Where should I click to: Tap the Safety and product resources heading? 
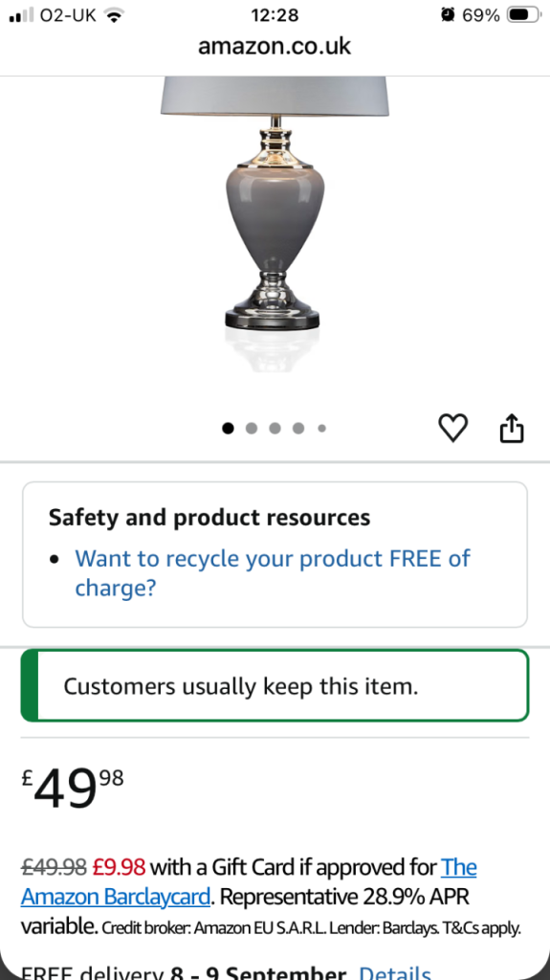pyautogui.click(x=209, y=518)
